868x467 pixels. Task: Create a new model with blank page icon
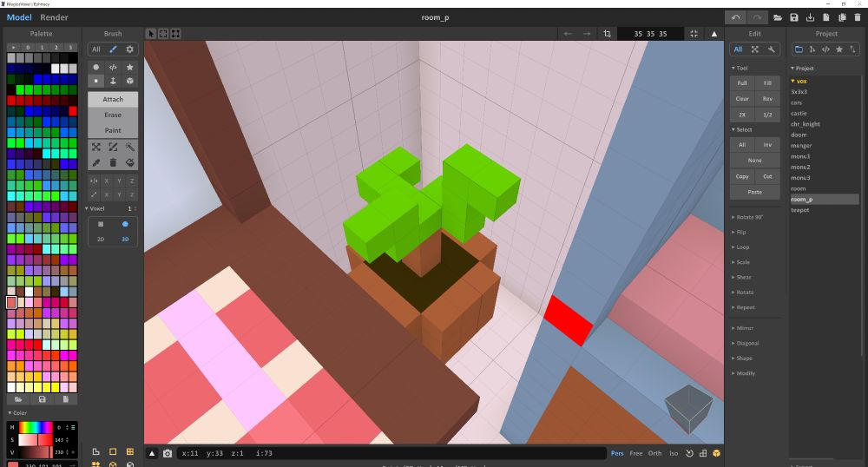click(826, 17)
